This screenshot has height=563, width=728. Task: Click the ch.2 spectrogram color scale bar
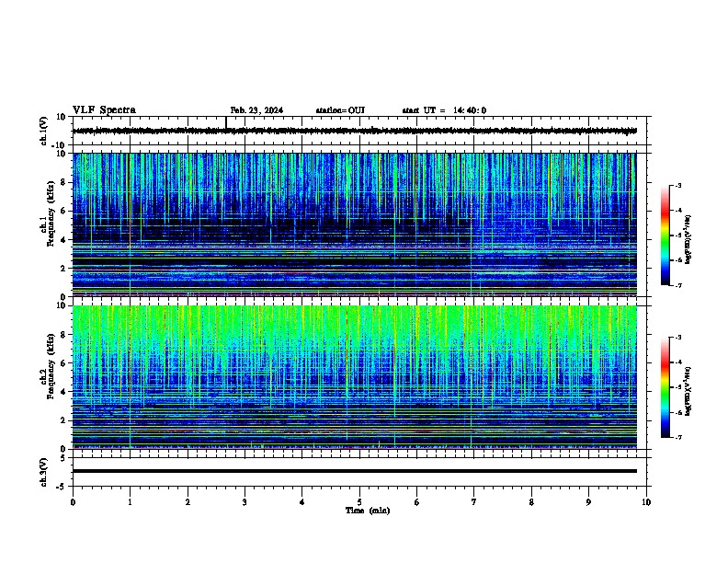665,387
